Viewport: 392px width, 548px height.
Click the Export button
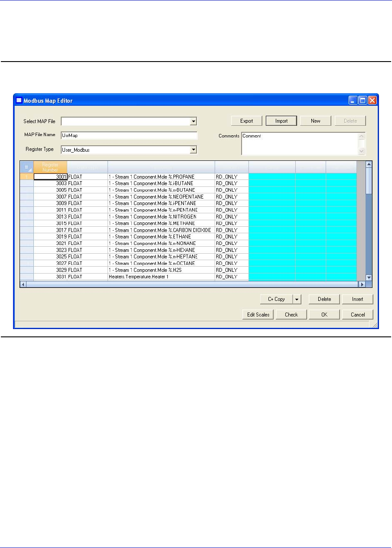click(246, 121)
